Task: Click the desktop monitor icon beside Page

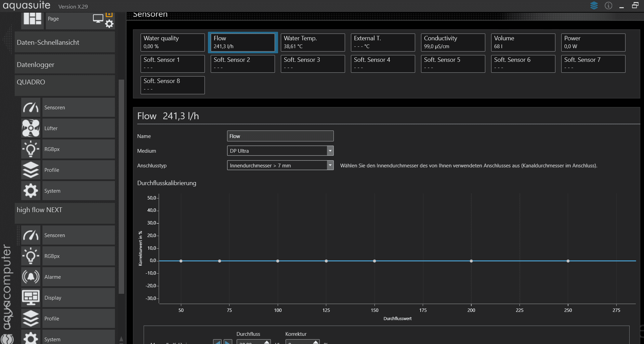Action: click(x=98, y=18)
